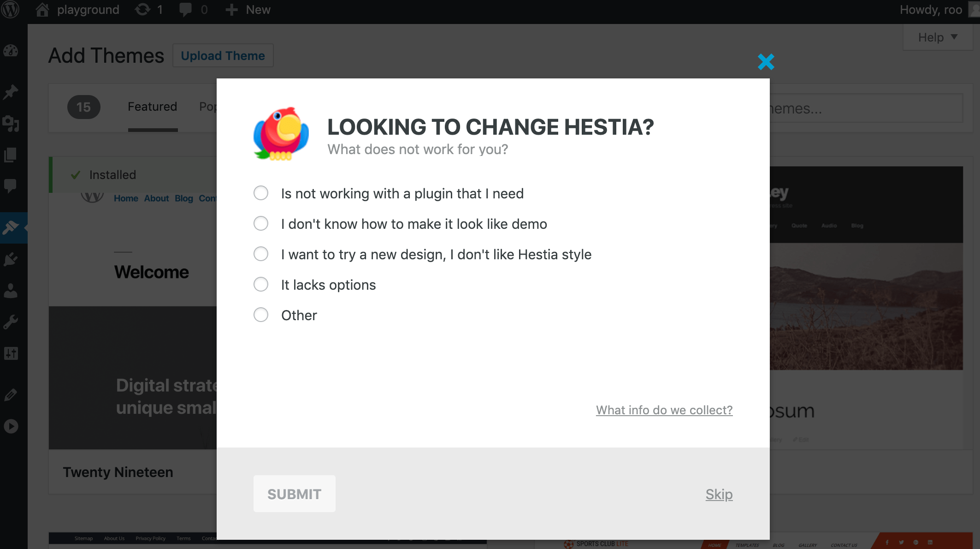The width and height of the screenshot is (980, 549).
Task: Choose 'It lacks options' radio button
Action: click(x=261, y=285)
